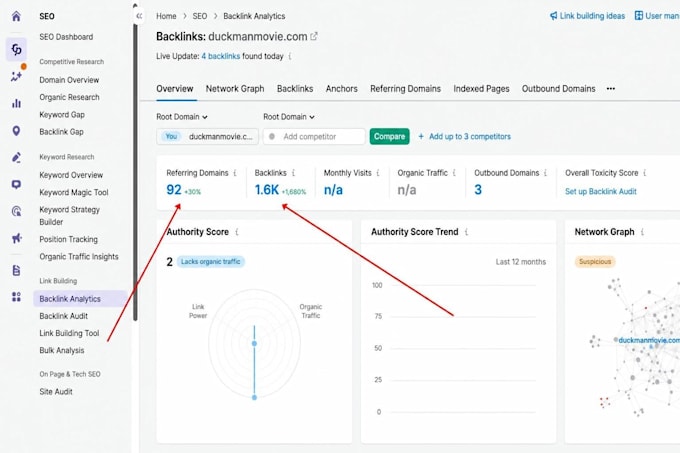Click the green Compare button
Image resolution: width=680 pixels, height=453 pixels.
click(x=389, y=136)
